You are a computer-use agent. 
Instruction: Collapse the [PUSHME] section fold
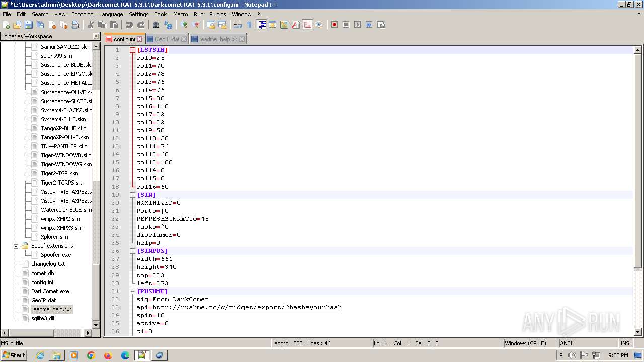coord(132,291)
